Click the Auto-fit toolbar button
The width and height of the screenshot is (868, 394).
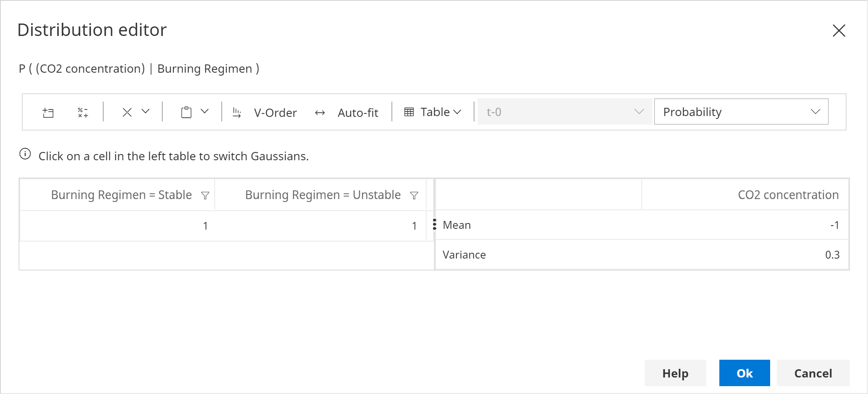coord(347,112)
